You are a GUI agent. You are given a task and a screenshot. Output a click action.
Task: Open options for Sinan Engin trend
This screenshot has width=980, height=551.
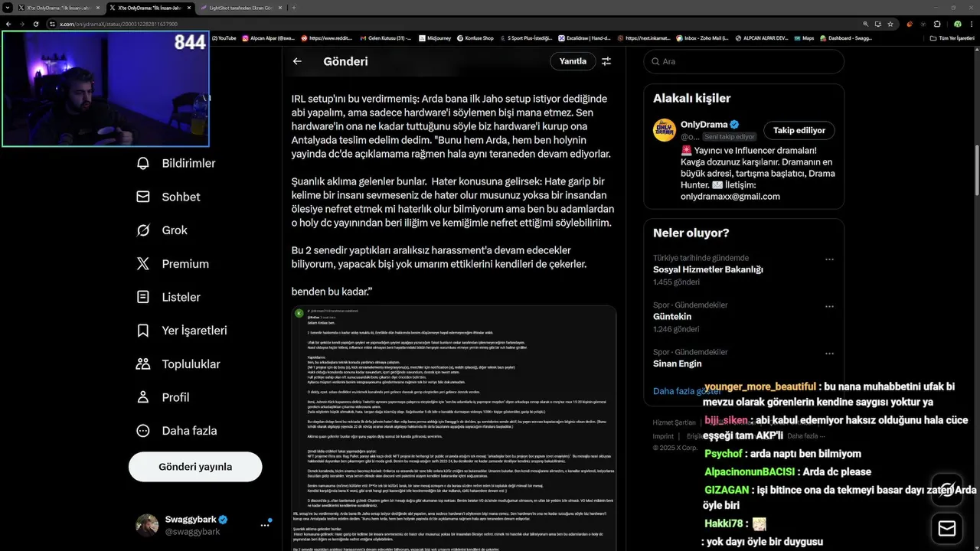(829, 354)
